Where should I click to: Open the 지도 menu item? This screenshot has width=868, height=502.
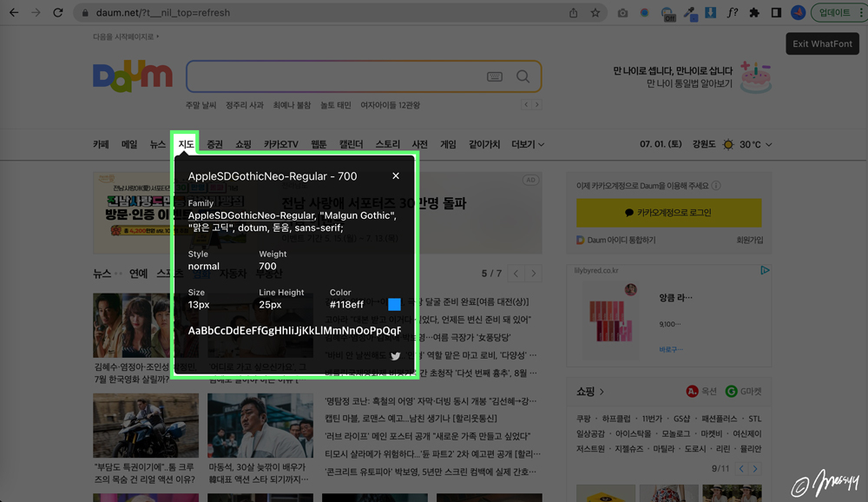point(186,144)
